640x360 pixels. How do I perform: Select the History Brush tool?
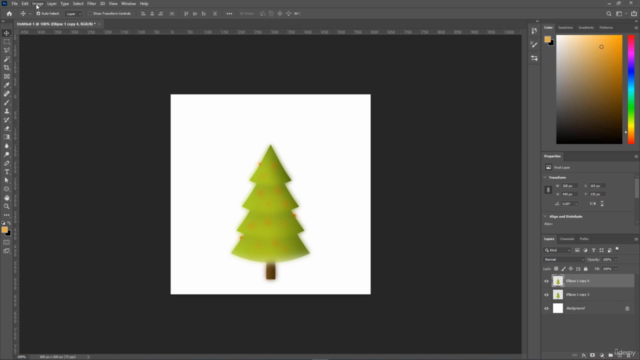pyautogui.click(x=7, y=120)
